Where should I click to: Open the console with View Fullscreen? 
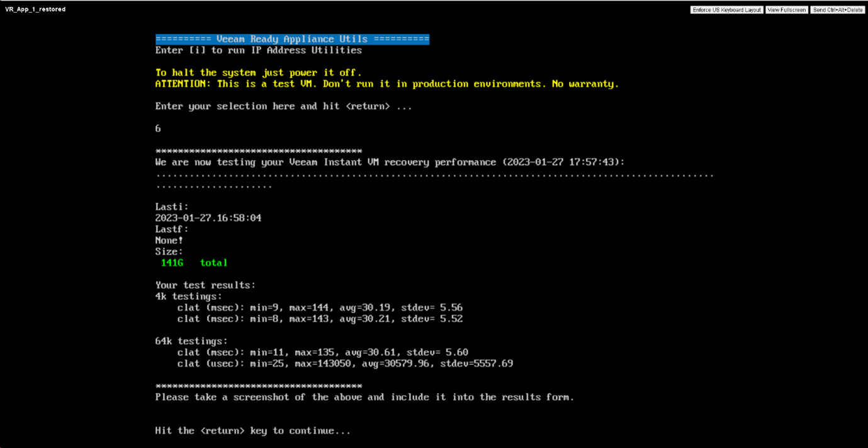tap(787, 10)
